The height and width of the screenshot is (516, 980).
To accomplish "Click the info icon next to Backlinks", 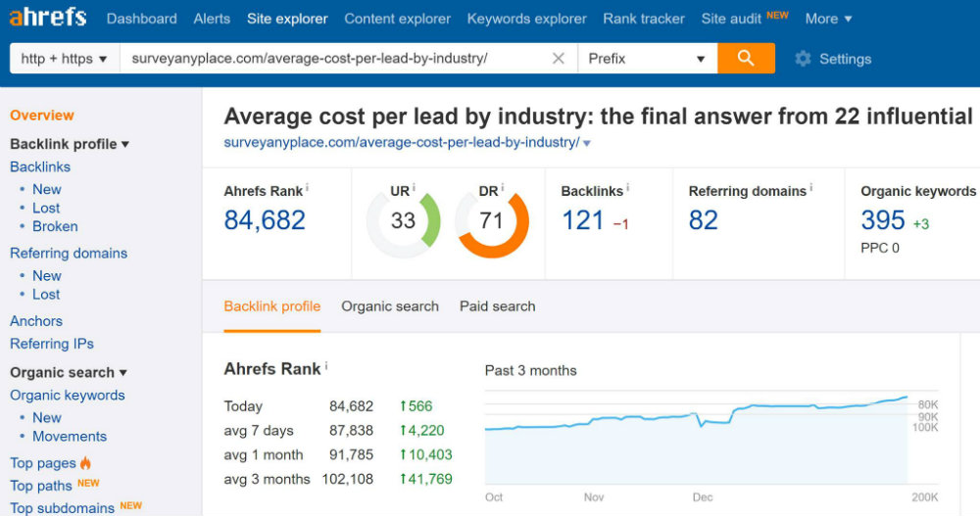I will (x=627, y=187).
